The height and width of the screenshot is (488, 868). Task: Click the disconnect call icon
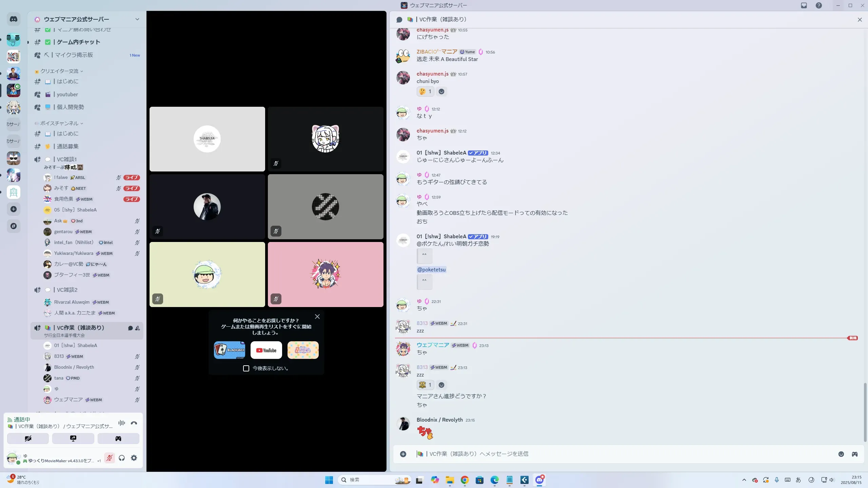click(x=134, y=423)
